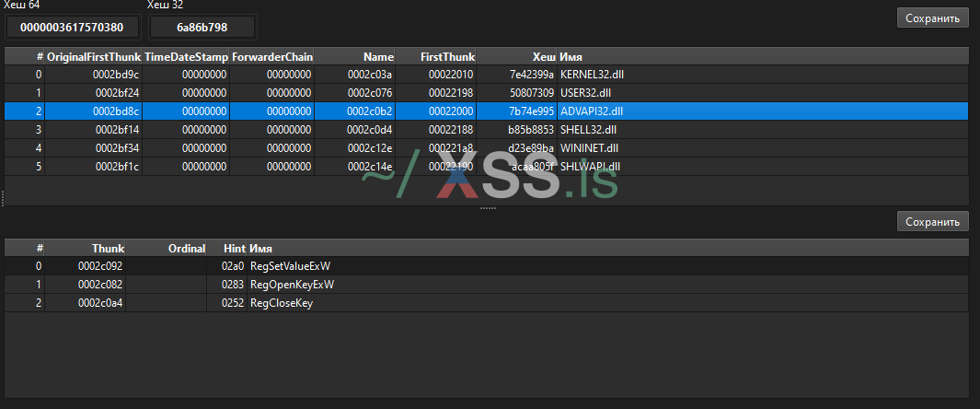Select the KERNEL32.dll row
980x409 pixels.
(486, 75)
